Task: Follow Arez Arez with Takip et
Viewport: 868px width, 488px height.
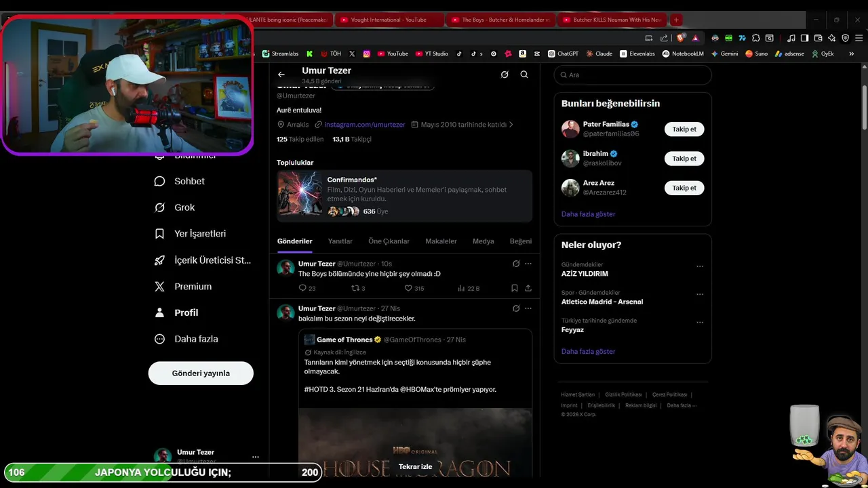Action: coord(684,188)
